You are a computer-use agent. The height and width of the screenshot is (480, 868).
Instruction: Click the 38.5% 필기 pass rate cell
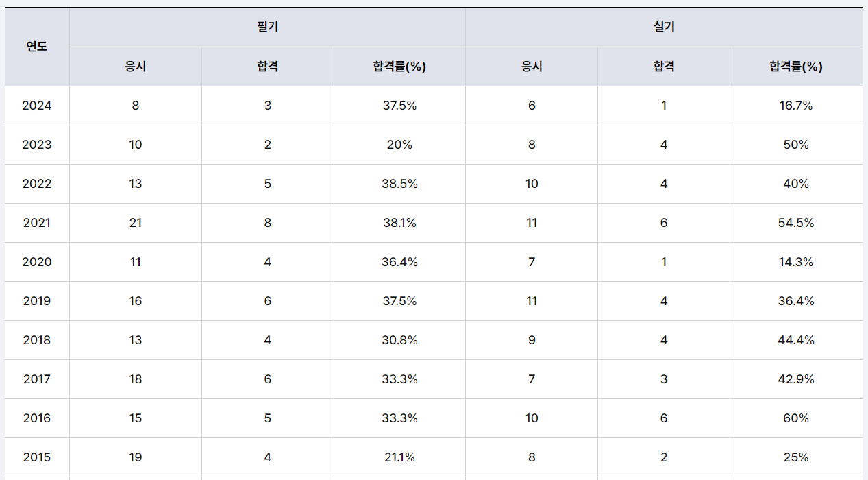tap(399, 184)
